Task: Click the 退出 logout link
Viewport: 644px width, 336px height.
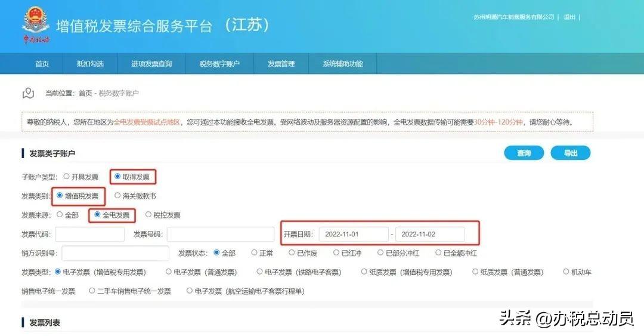Action: pos(569,17)
